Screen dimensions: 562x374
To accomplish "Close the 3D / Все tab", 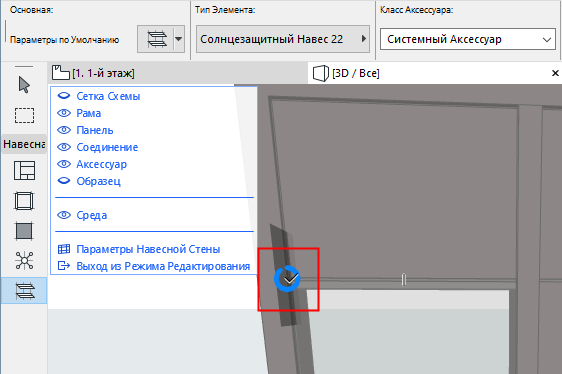I will click(x=555, y=73).
